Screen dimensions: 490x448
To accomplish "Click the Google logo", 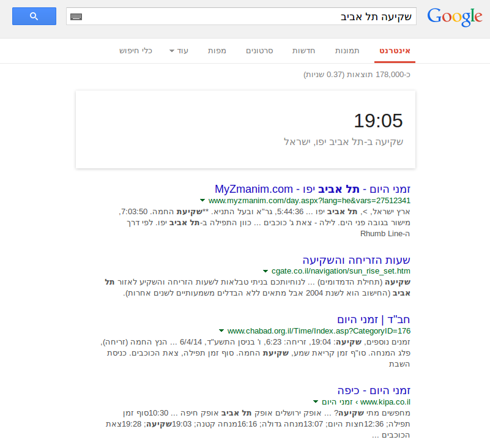I will [455, 17].
